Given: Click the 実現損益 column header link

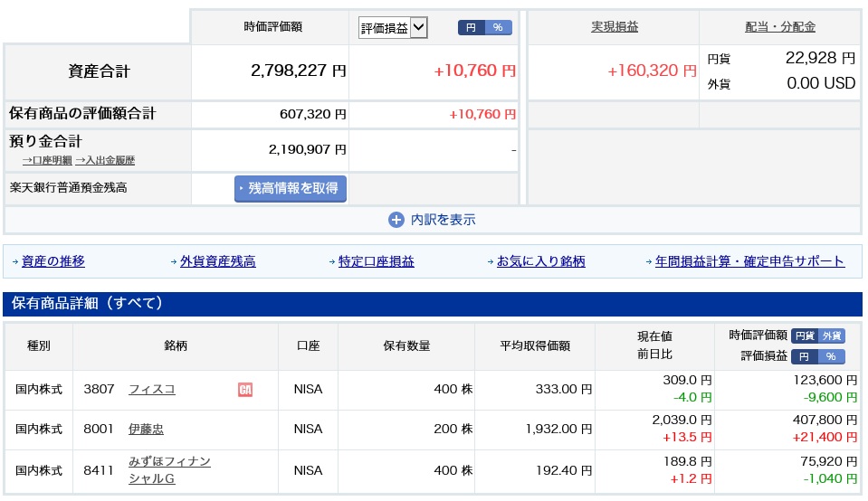Looking at the screenshot, I should click(615, 27).
